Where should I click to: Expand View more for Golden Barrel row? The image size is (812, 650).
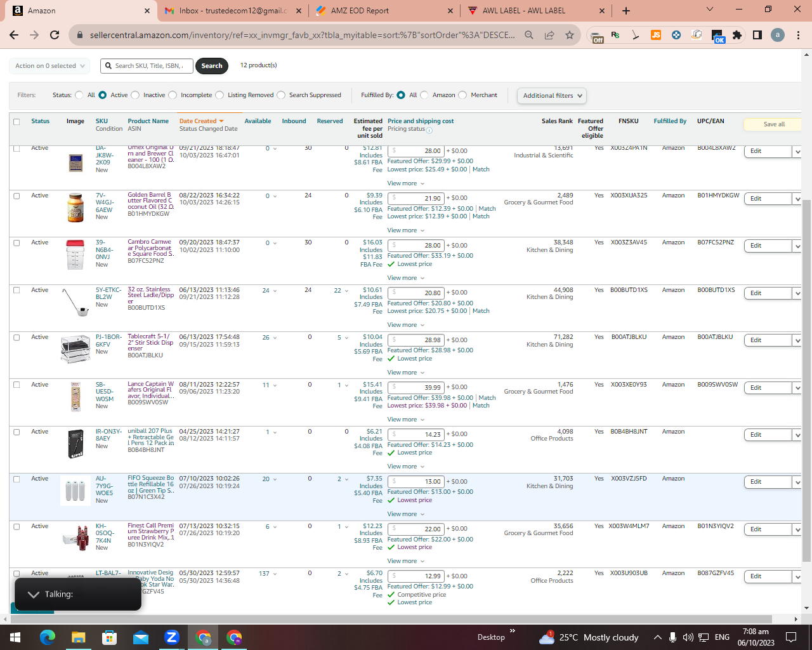pos(406,230)
